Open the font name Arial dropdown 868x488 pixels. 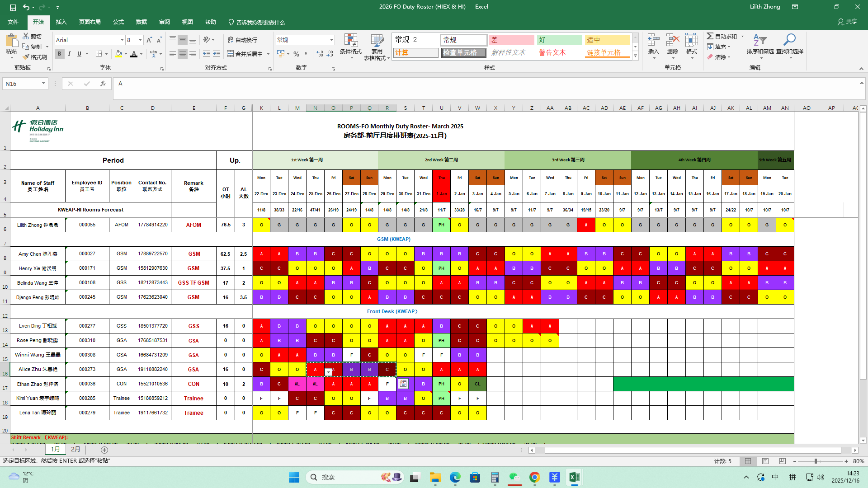coord(122,40)
